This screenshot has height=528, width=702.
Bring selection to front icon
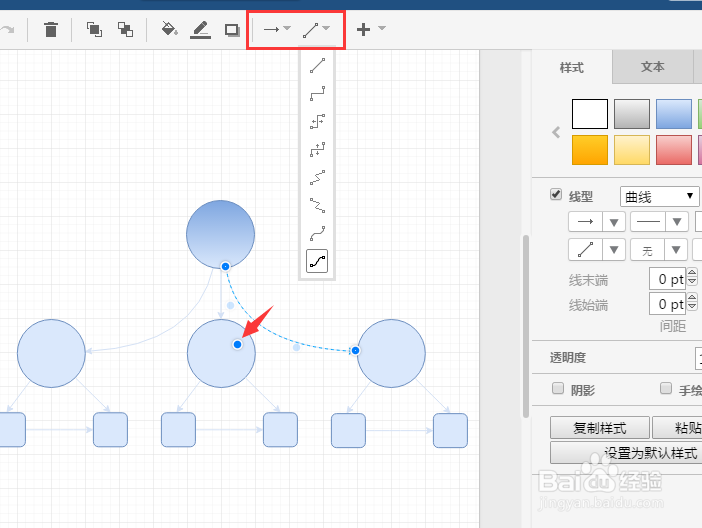(94, 30)
